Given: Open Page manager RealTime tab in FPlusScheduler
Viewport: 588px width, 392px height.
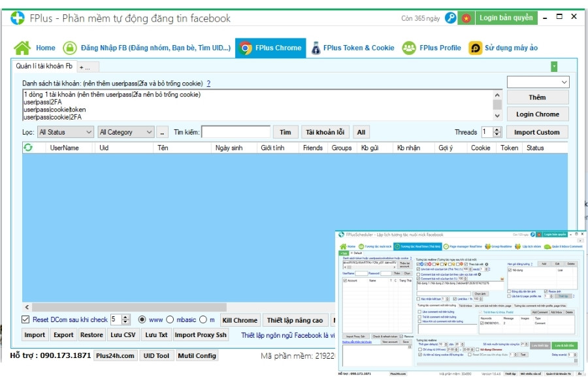Looking at the screenshot, I should [x=463, y=246].
